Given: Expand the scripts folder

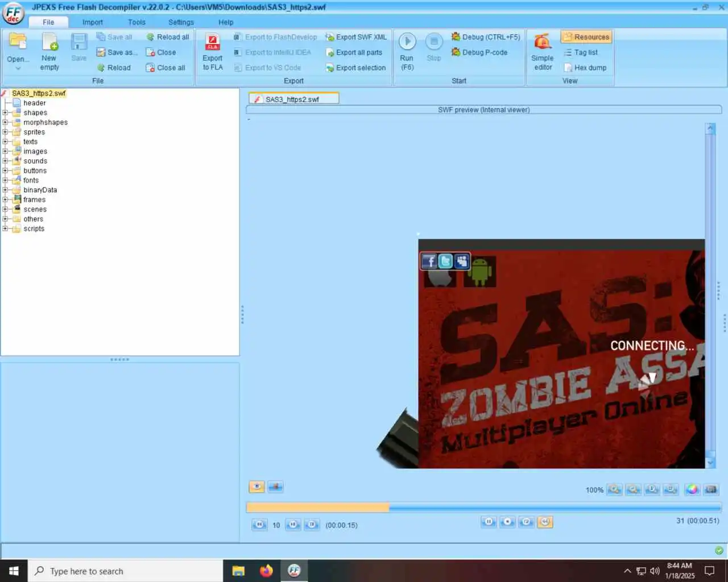Looking at the screenshot, I should pyautogui.click(x=5, y=228).
